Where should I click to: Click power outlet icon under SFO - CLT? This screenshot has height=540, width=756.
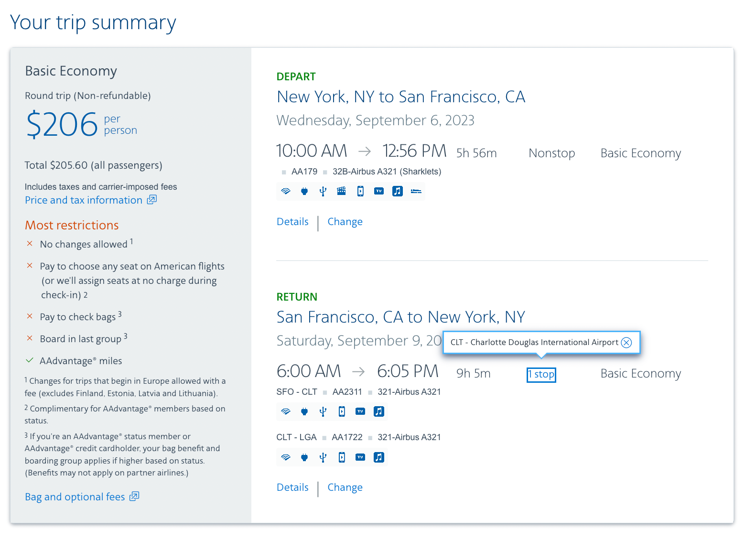point(304,411)
